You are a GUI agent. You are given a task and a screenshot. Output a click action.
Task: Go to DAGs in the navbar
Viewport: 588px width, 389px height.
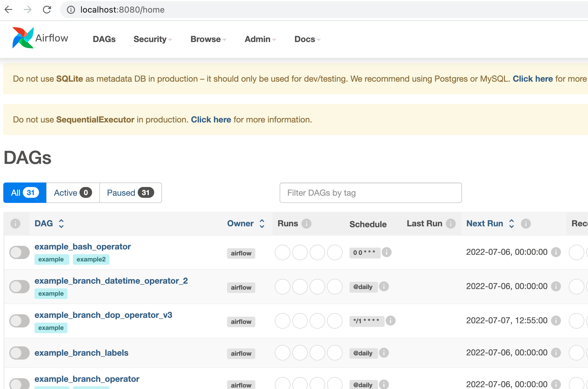pos(104,39)
